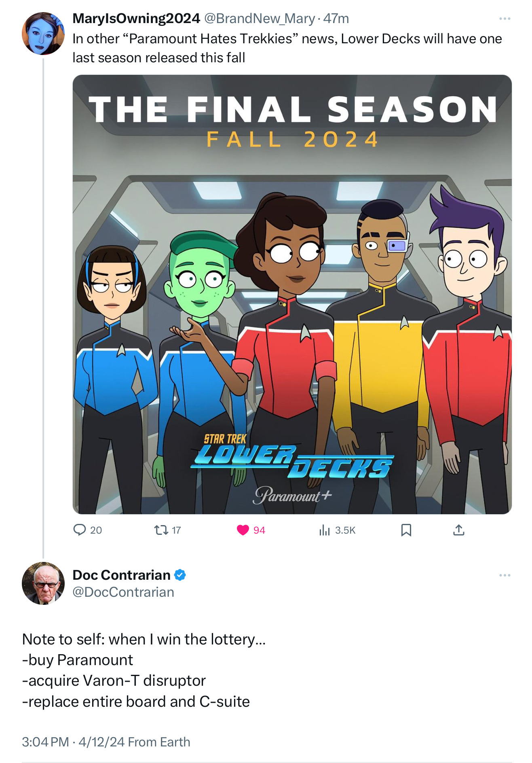View analytics via the bar chart icon

pos(325,530)
